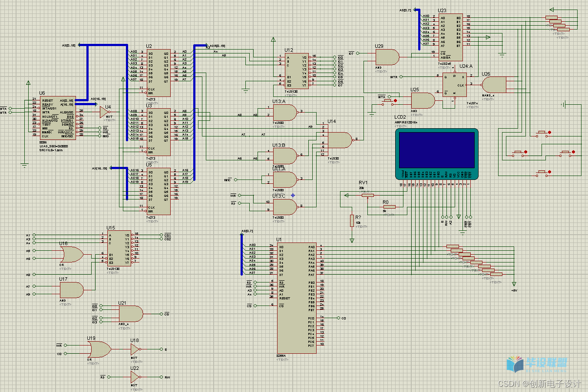The image size is (588, 392).
Task: Click the AMPIRE128X64 model text
Action: tap(406, 123)
